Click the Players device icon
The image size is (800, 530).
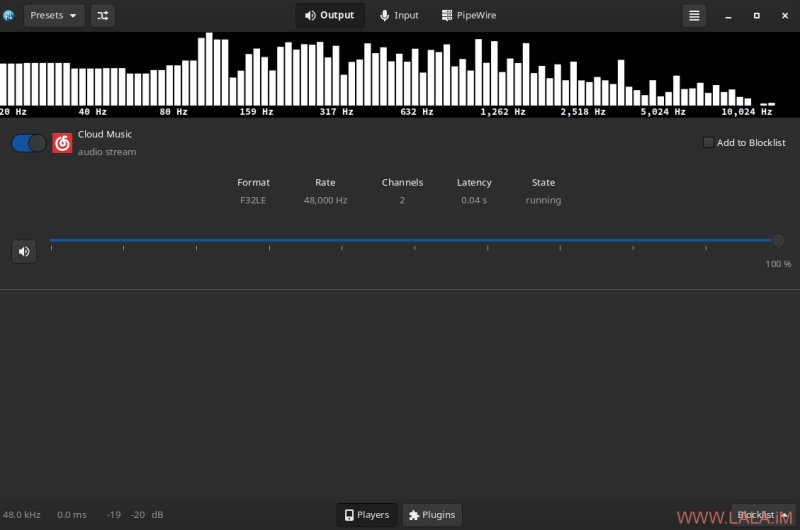(x=349, y=515)
